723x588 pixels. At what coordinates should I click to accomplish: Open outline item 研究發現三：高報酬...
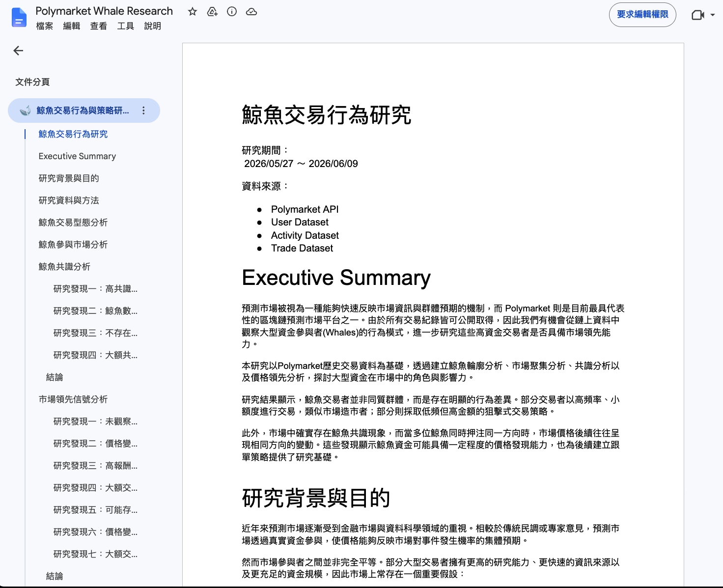95,466
